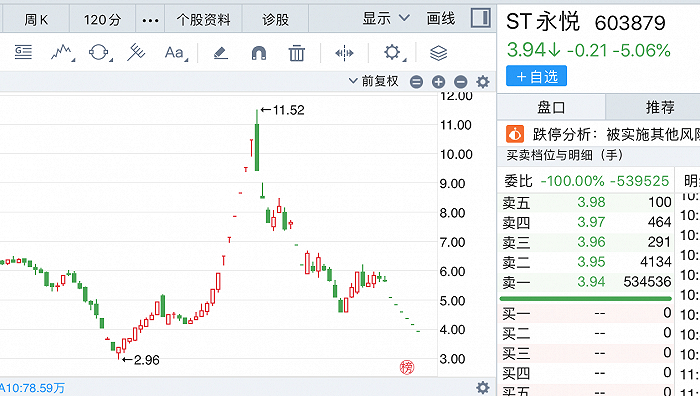Image resolution: width=700 pixels, height=396 pixels.
Task: Select the 买三 bid row
Action: pos(586,353)
